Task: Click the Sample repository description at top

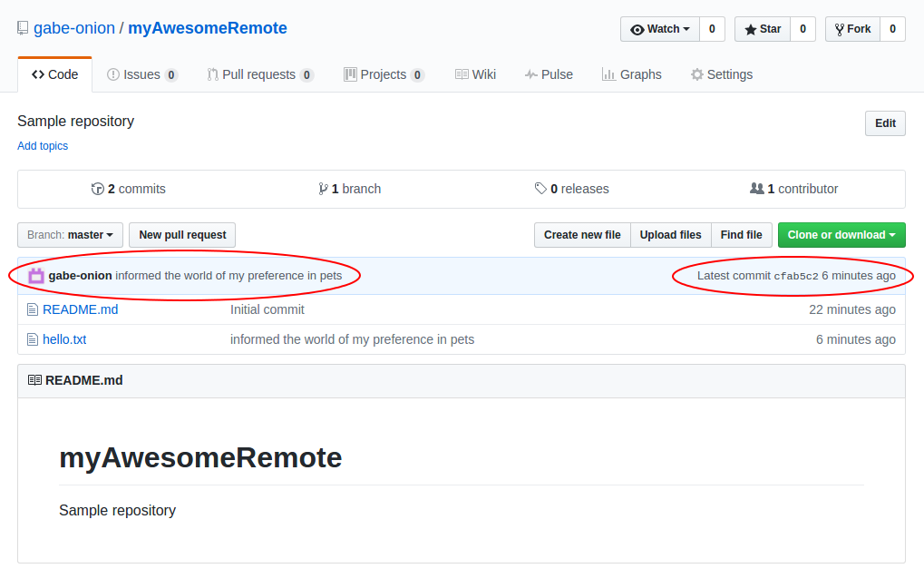Action: click(76, 121)
